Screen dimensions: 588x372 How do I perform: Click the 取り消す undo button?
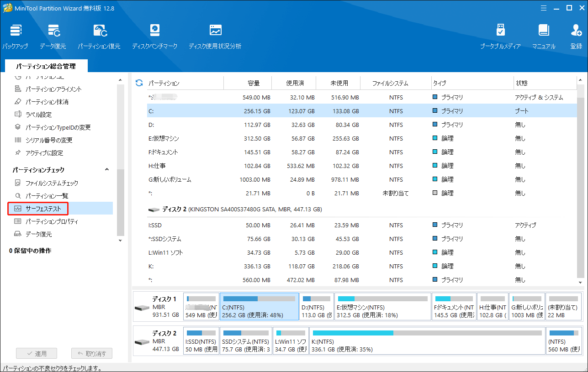pos(92,353)
